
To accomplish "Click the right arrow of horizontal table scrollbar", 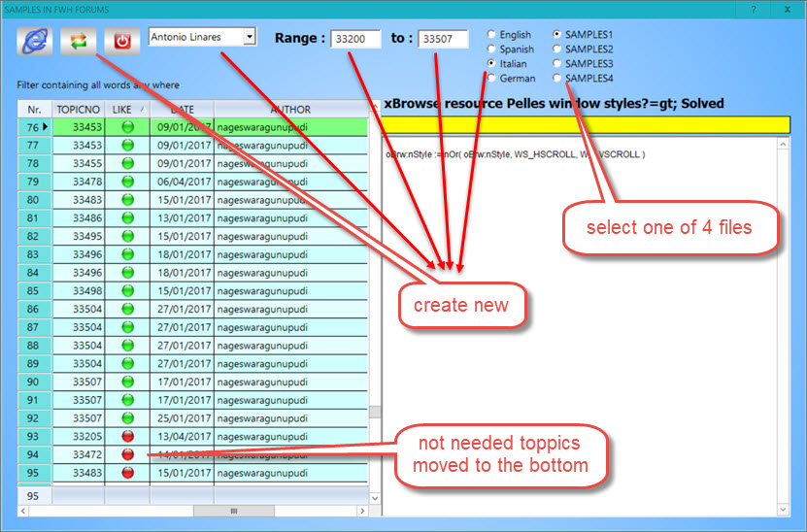I will point(362,511).
